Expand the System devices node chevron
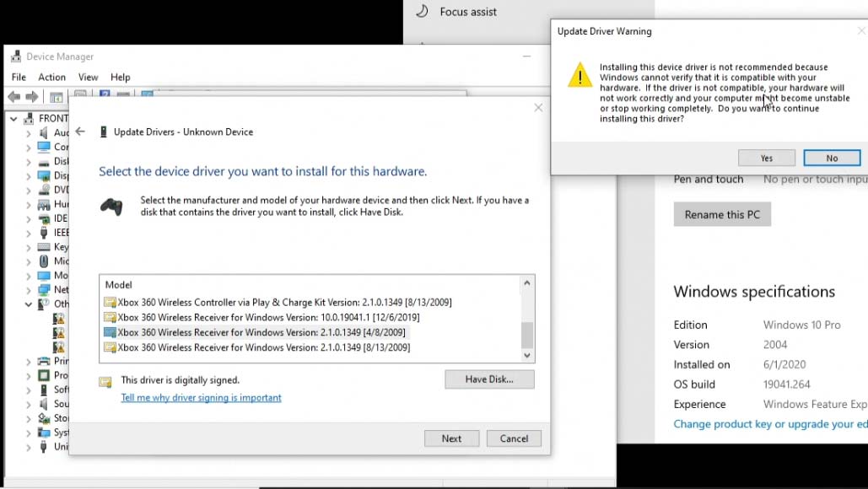The image size is (868, 489). pyautogui.click(x=28, y=433)
